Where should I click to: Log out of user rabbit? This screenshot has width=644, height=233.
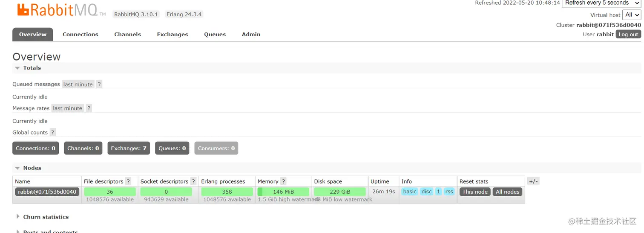(628, 35)
